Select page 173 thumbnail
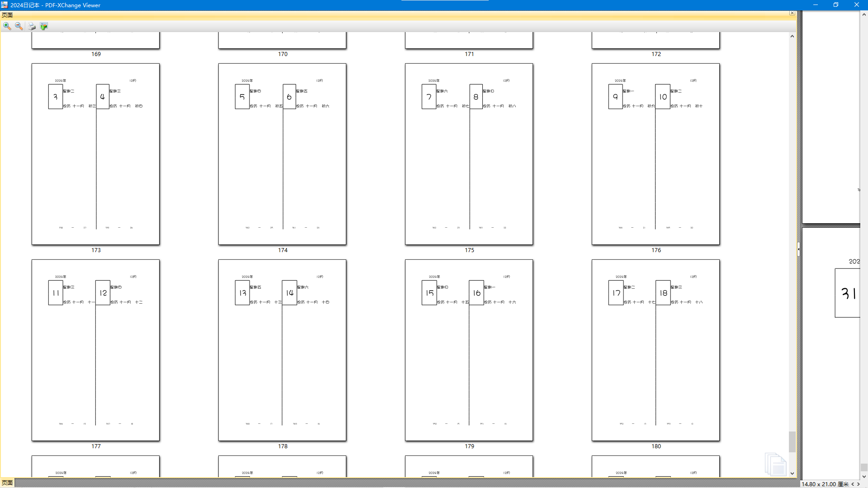The height and width of the screenshot is (488, 868). click(95, 154)
